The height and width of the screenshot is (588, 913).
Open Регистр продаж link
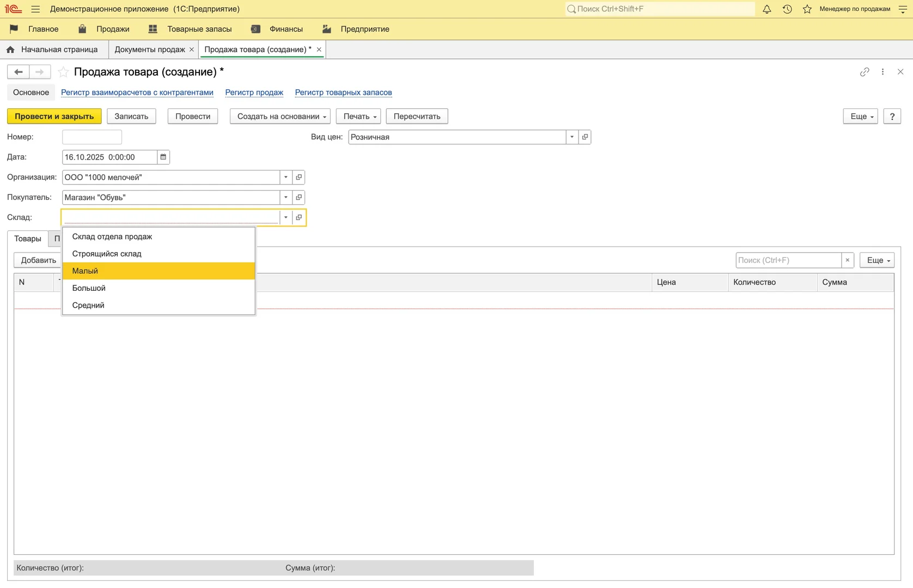coord(254,93)
